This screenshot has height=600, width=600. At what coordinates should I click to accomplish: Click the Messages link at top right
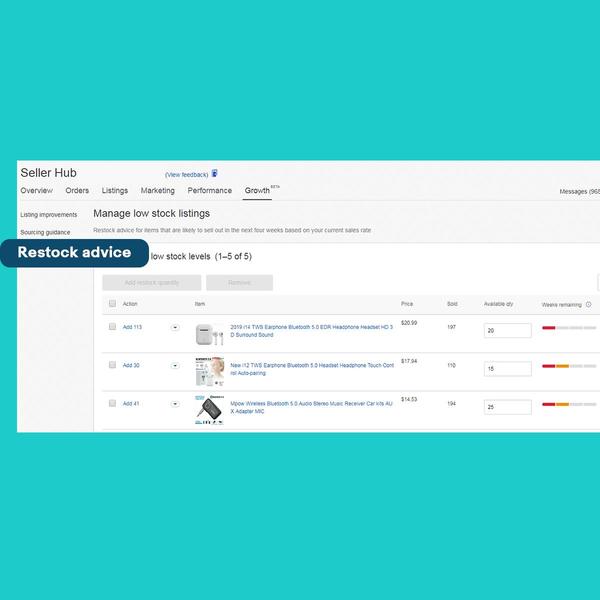pos(579,191)
